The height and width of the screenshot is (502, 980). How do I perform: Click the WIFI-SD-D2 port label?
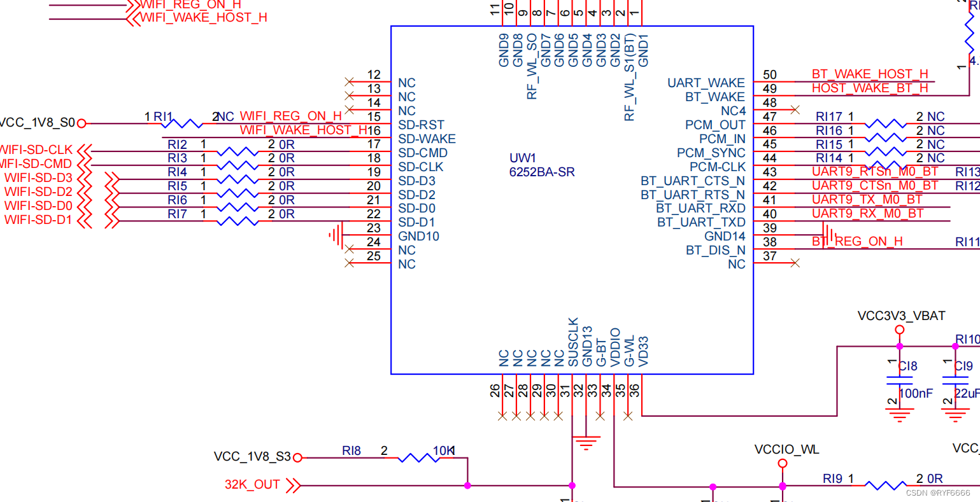coord(38,192)
